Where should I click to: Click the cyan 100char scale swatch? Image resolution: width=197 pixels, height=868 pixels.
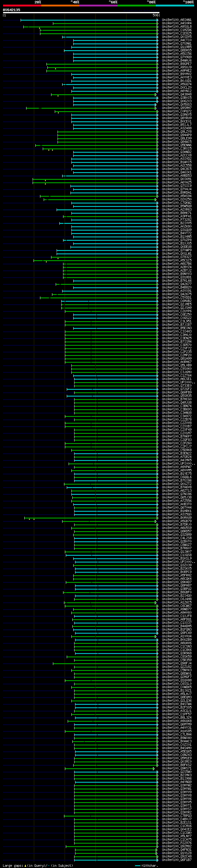pyautogui.click(x=137, y=865)
